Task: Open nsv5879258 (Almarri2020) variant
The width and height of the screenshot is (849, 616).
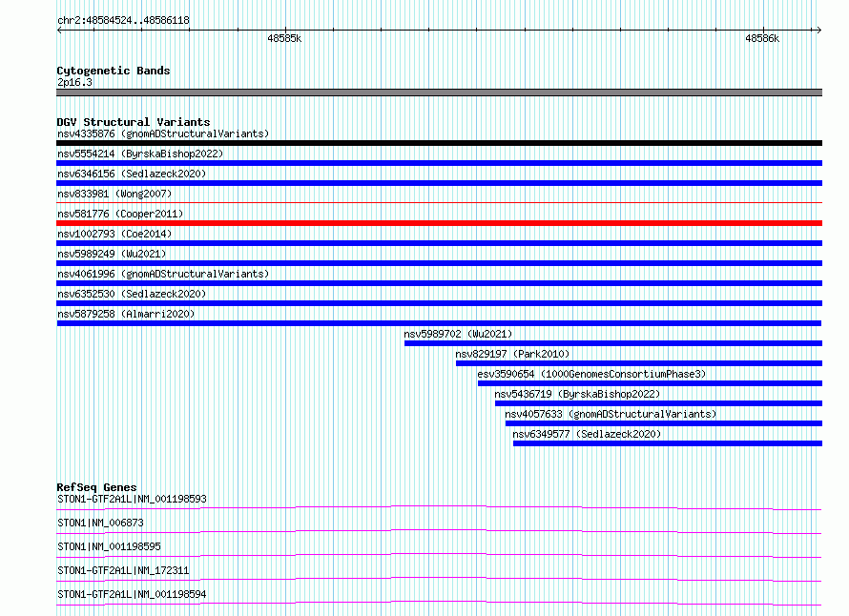Action: 126,314
